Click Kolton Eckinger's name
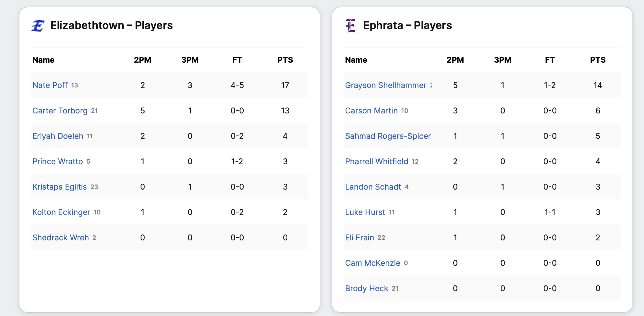Viewport: 644px width, 316px height. 61,212
